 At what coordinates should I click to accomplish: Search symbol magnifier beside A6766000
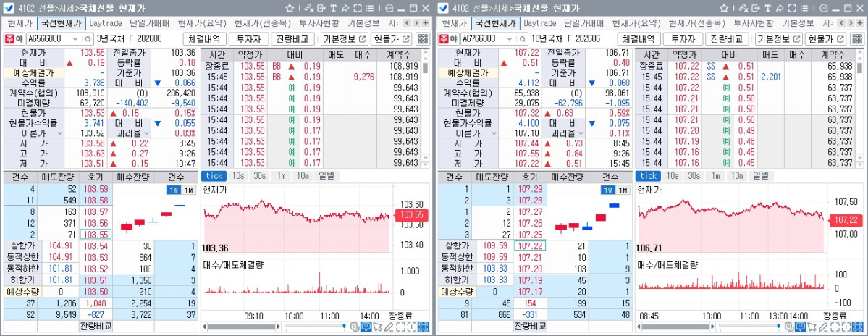522,39
